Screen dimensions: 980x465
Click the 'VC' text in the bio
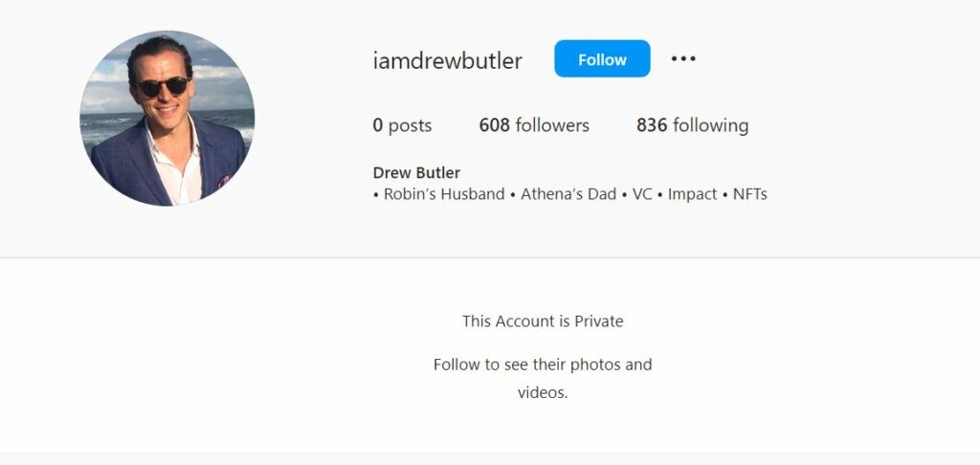coord(642,194)
